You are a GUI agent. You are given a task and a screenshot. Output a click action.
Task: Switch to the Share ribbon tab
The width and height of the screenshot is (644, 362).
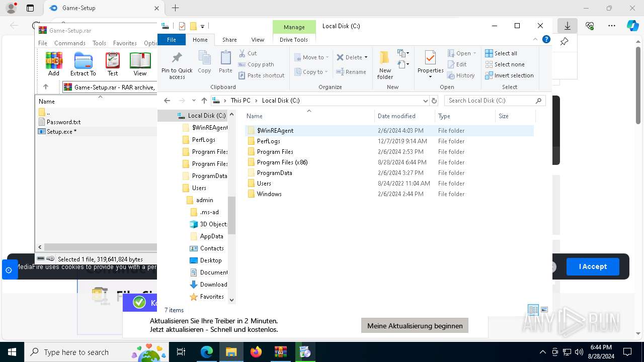click(x=229, y=40)
